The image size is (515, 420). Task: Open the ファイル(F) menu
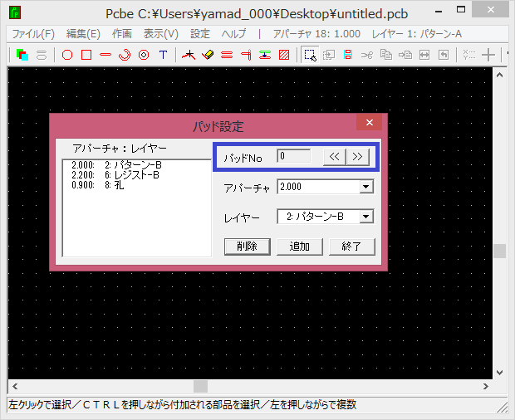click(x=33, y=34)
